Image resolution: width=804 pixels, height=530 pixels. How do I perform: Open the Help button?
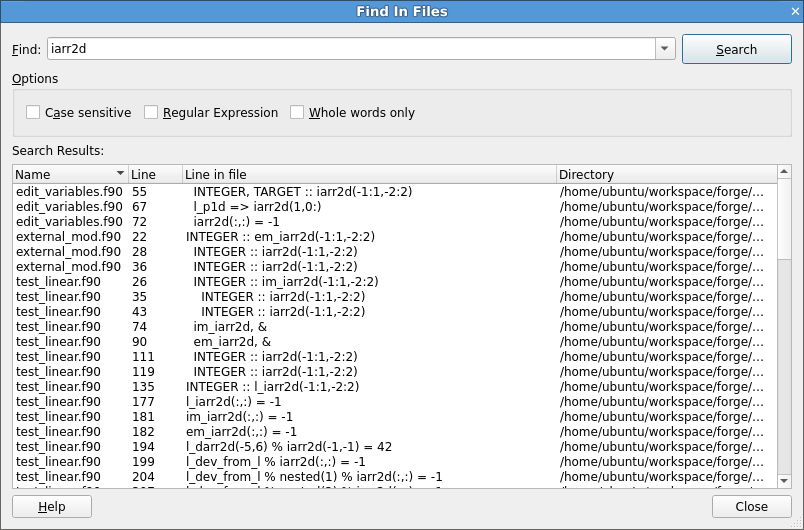[x=52, y=507]
